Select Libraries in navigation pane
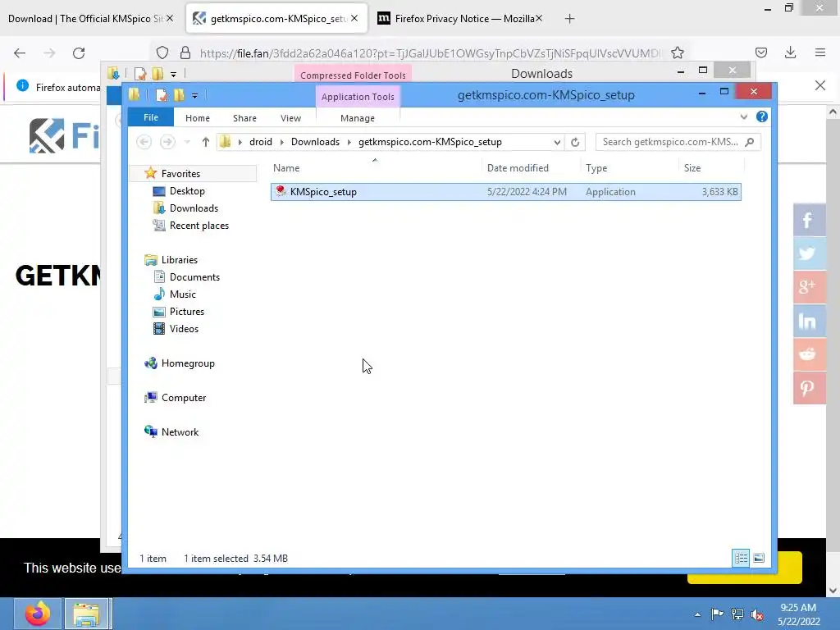Image resolution: width=840 pixels, height=630 pixels. pyautogui.click(x=180, y=260)
